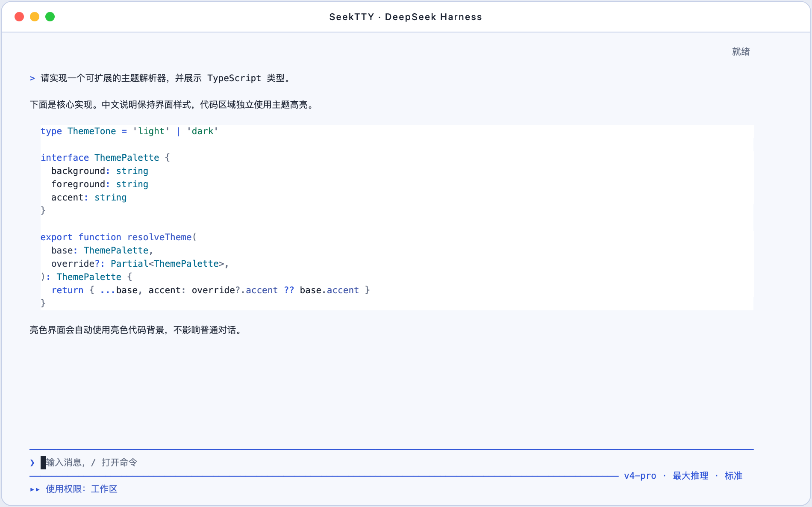Click the override?: Partial<ThemePalette> line
The height and width of the screenshot is (507, 812).
pyautogui.click(x=140, y=264)
